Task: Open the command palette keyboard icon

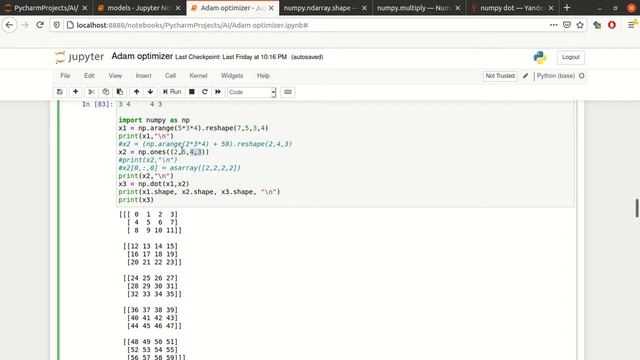Action: coord(288,92)
